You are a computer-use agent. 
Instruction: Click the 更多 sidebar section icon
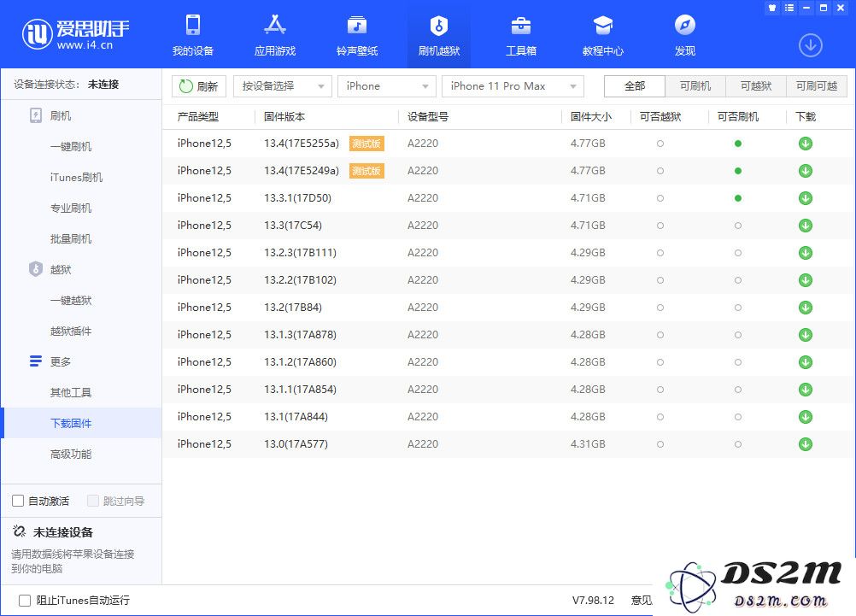click(x=36, y=361)
